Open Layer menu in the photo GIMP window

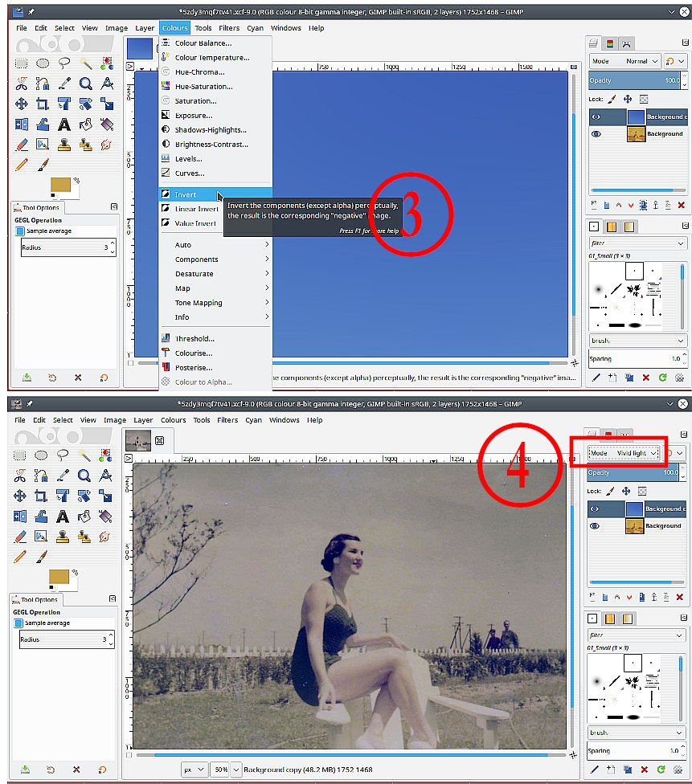pyautogui.click(x=143, y=420)
